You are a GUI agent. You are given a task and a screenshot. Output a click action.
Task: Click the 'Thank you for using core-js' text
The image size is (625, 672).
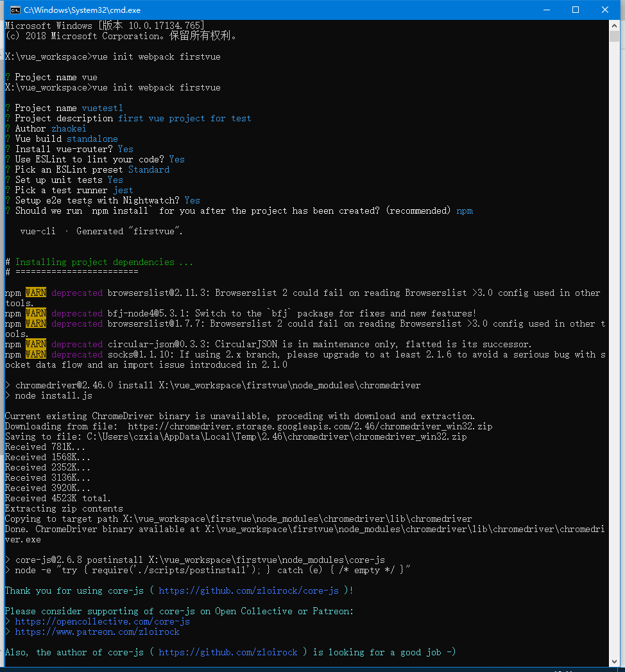tap(74, 590)
